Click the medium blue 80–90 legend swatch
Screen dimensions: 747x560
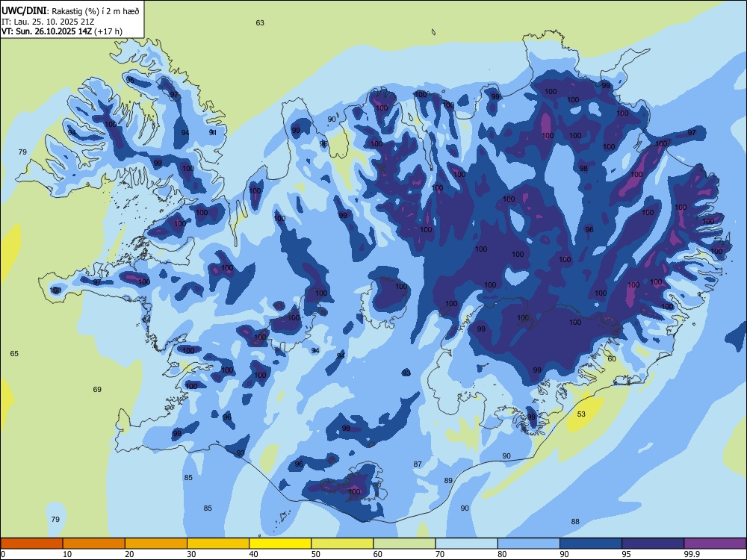(x=528, y=544)
